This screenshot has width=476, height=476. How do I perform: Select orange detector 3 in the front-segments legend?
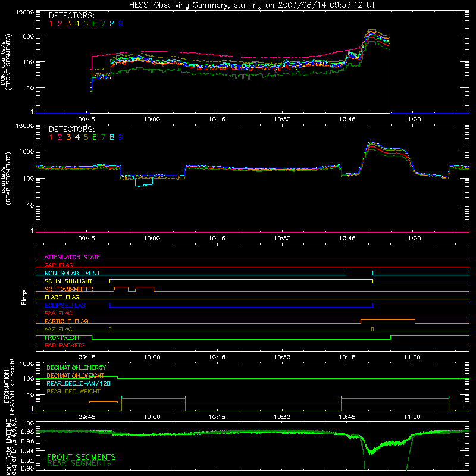point(68,24)
